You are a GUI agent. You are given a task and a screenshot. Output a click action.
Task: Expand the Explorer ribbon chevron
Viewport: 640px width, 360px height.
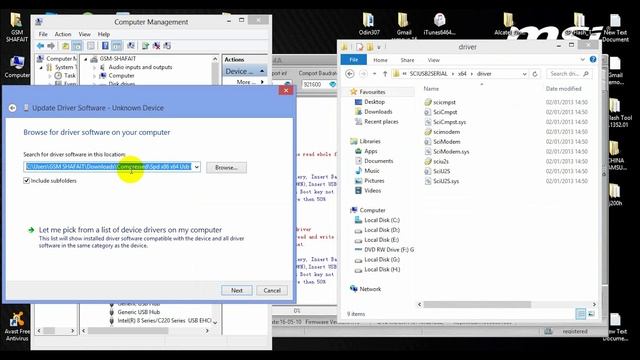point(582,60)
